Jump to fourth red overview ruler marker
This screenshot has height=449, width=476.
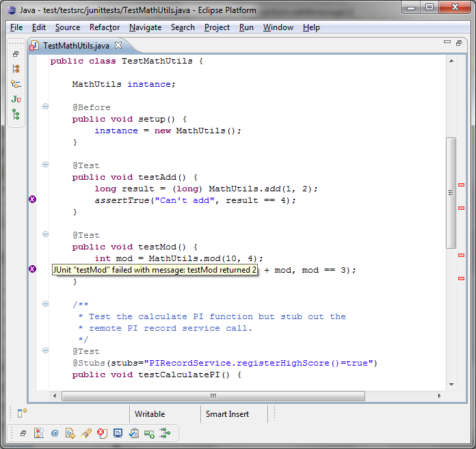(x=461, y=278)
